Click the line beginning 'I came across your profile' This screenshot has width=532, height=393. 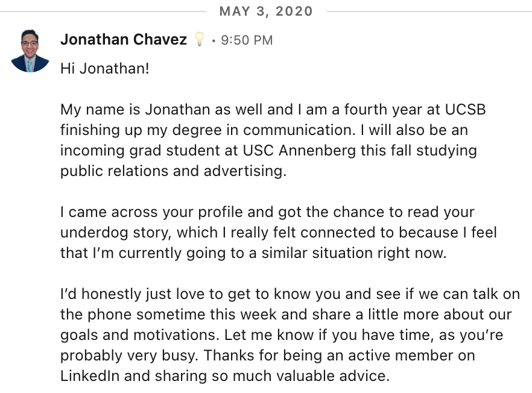coord(267,212)
